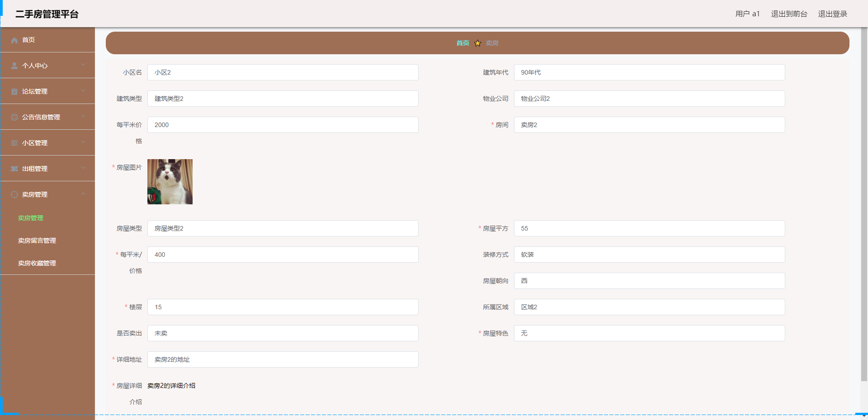Click the page vertical scrollbar
This screenshot has width=868, height=420.
[864, 203]
